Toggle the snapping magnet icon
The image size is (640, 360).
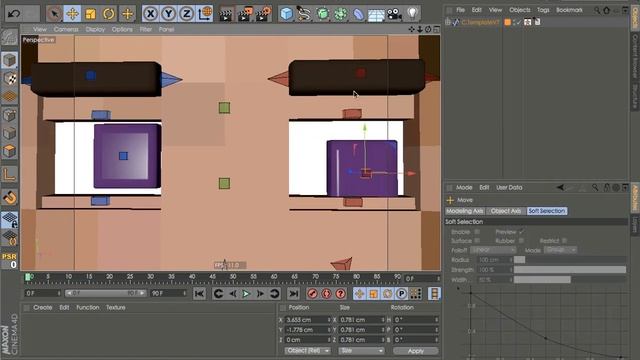(9, 197)
